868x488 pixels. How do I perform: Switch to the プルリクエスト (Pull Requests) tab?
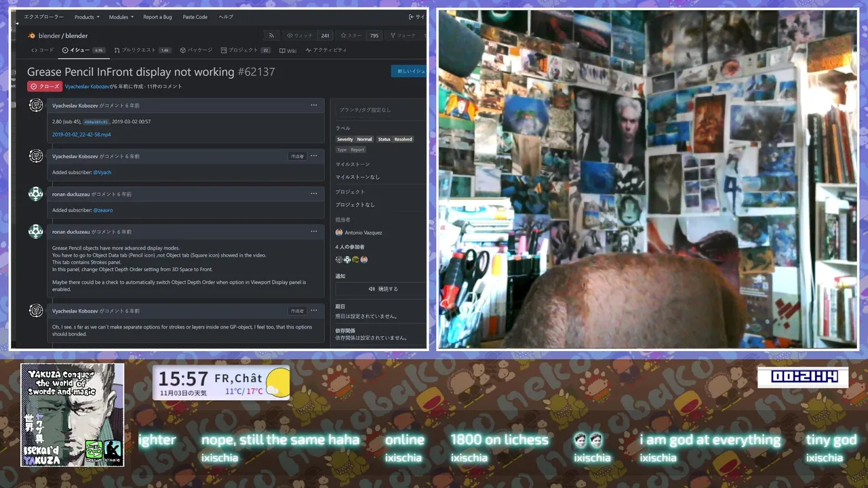click(142, 50)
